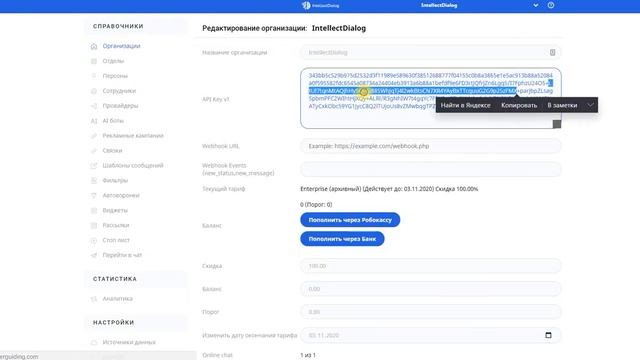
Task: Open the Стоп лист sidebar icon
Action: pyautogui.click(x=94, y=240)
